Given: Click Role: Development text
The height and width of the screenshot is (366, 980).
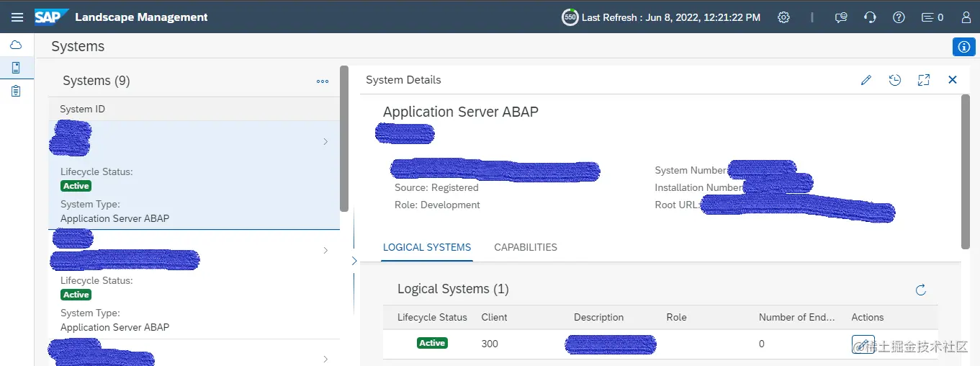Looking at the screenshot, I should pos(437,205).
